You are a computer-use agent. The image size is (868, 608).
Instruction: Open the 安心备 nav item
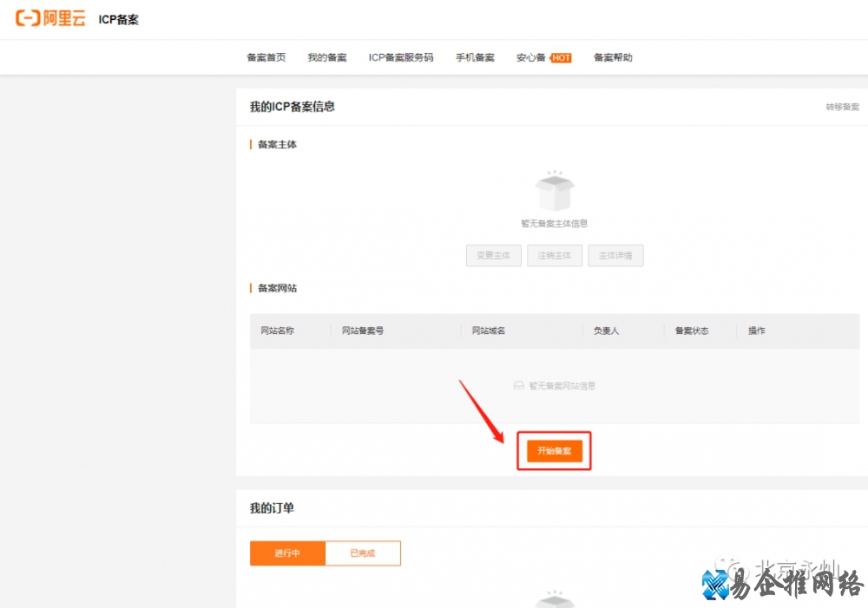pos(533,57)
